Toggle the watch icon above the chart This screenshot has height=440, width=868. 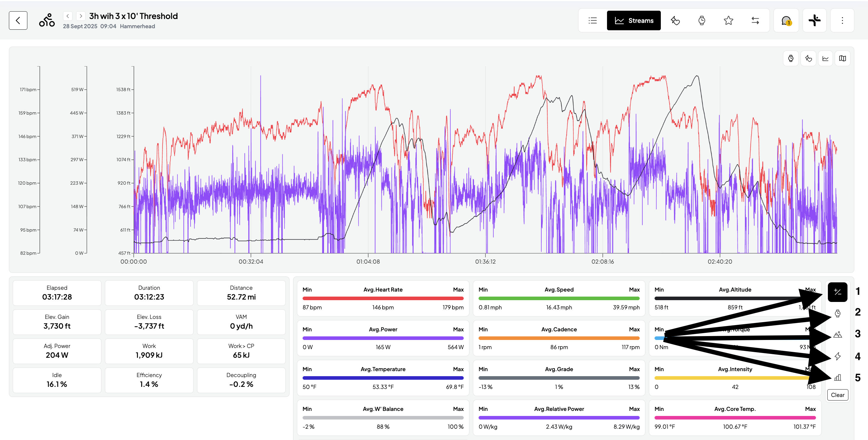click(791, 58)
